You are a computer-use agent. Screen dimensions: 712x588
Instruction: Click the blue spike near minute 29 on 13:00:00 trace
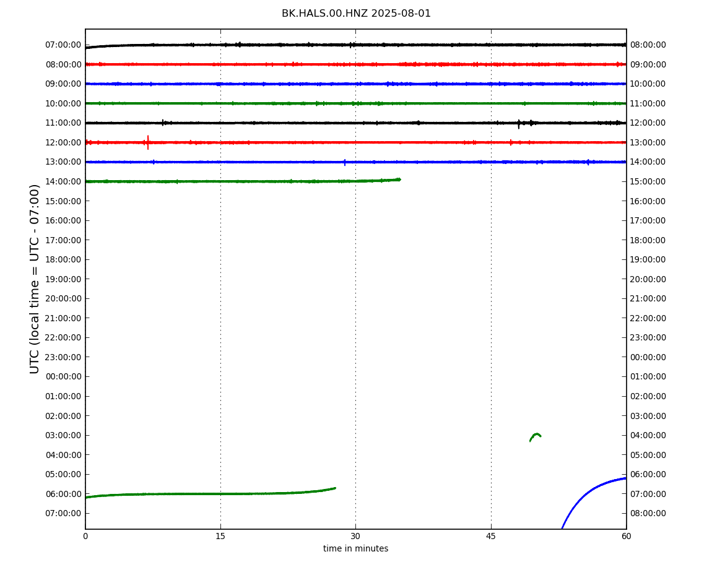[x=345, y=162]
